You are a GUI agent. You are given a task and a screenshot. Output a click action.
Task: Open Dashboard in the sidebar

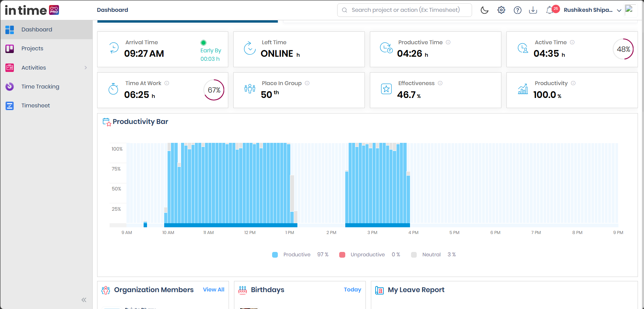(46, 29)
